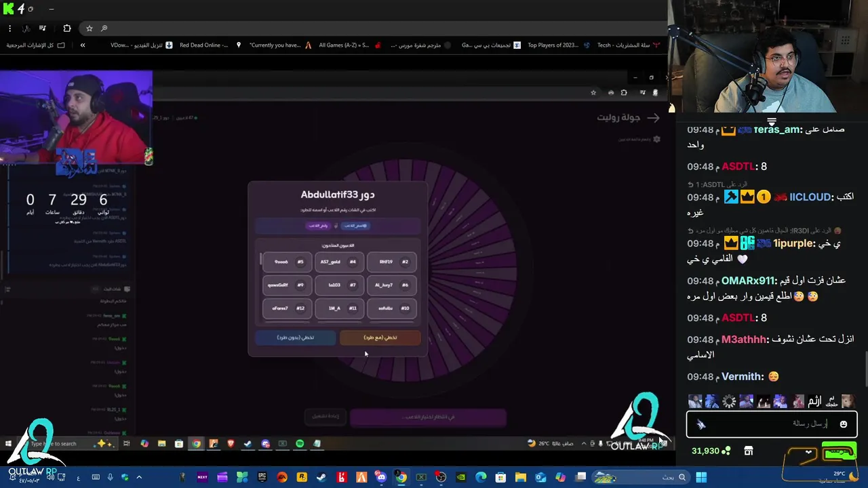868x488 pixels.
Task: Click the blue 'تخطي (بدون طرد)' button
Action: 296,338
